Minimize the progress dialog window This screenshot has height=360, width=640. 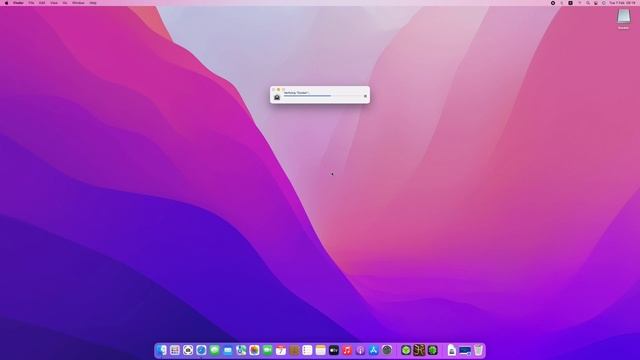[278, 89]
